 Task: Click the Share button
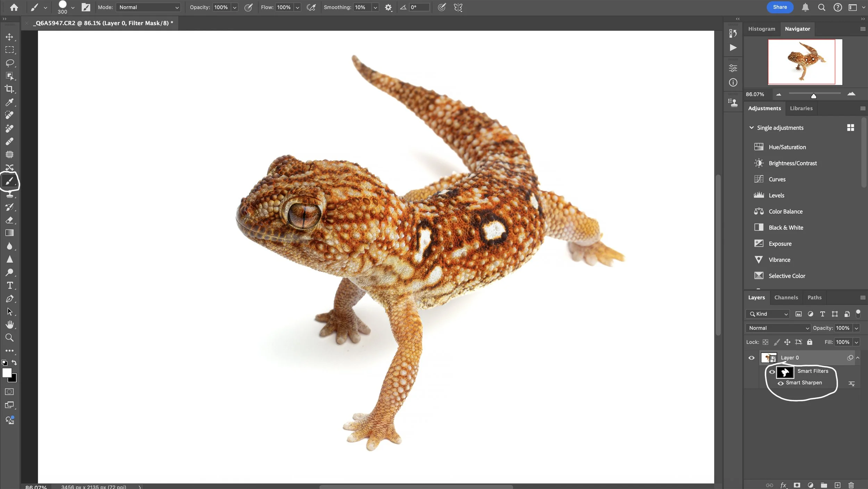[x=779, y=7]
